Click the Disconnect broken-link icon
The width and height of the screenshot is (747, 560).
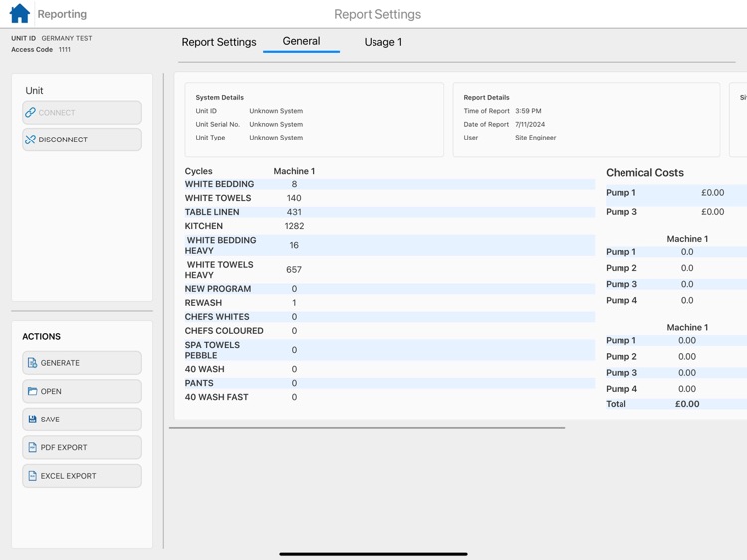(30, 140)
